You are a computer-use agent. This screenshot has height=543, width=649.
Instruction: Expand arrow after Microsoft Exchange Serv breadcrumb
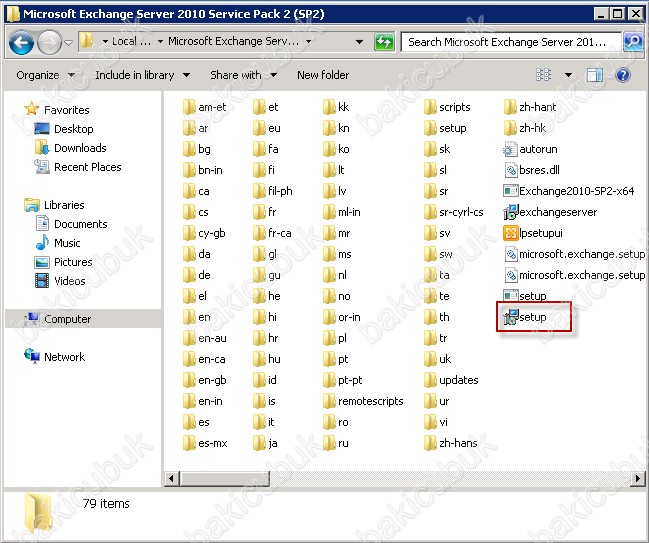pyautogui.click(x=308, y=41)
